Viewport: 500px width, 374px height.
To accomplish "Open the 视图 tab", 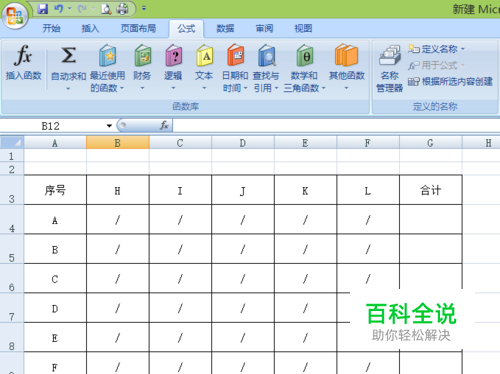I will click(303, 28).
